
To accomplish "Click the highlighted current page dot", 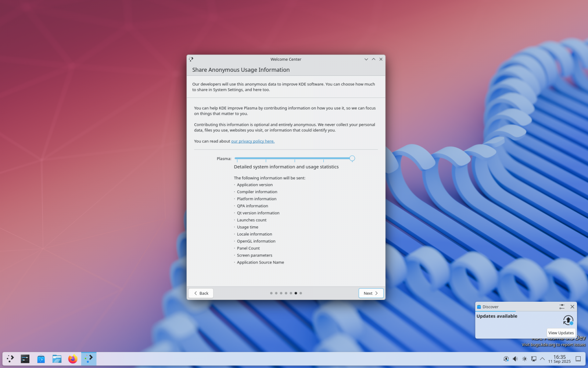I will coord(296,293).
